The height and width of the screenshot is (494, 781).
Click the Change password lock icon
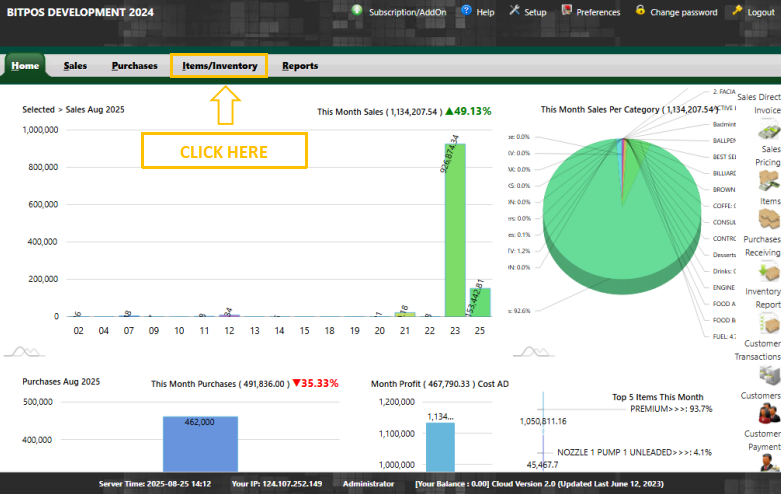[x=640, y=11]
